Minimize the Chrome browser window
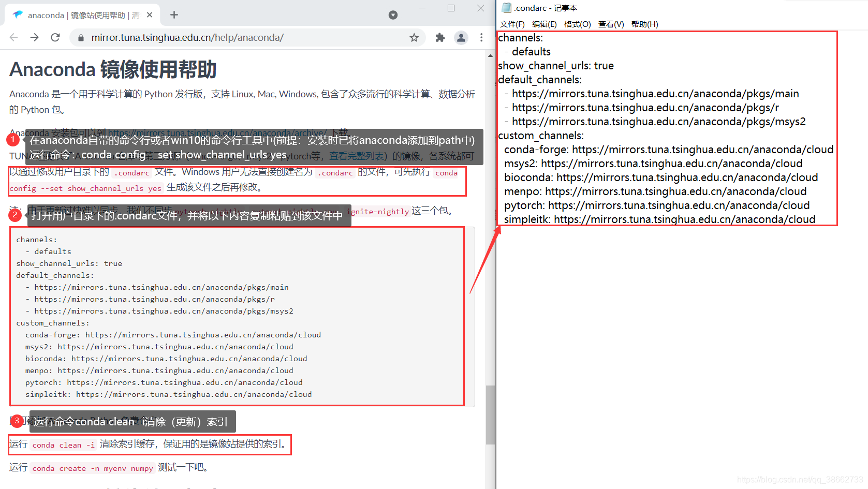The image size is (868, 489). (422, 8)
